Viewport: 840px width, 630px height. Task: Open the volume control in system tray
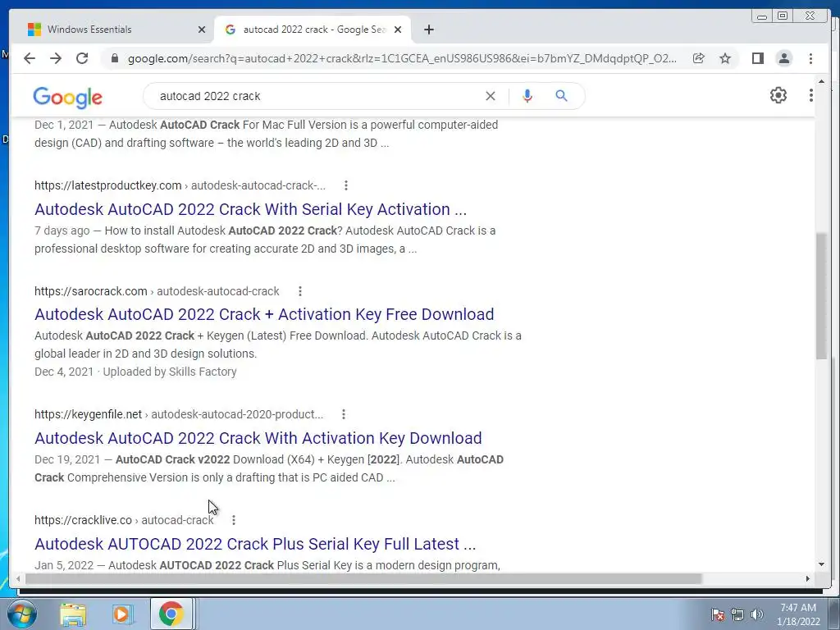(x=757, y=614)
